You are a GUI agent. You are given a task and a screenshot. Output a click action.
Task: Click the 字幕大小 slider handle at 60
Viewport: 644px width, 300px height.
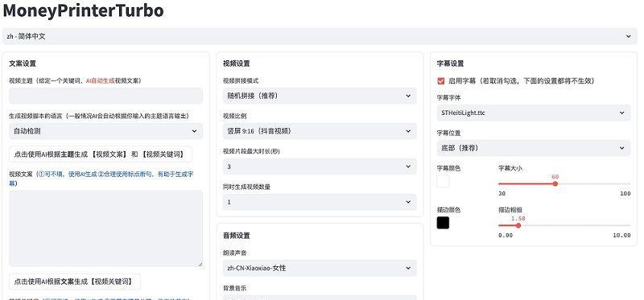[555, 183]
